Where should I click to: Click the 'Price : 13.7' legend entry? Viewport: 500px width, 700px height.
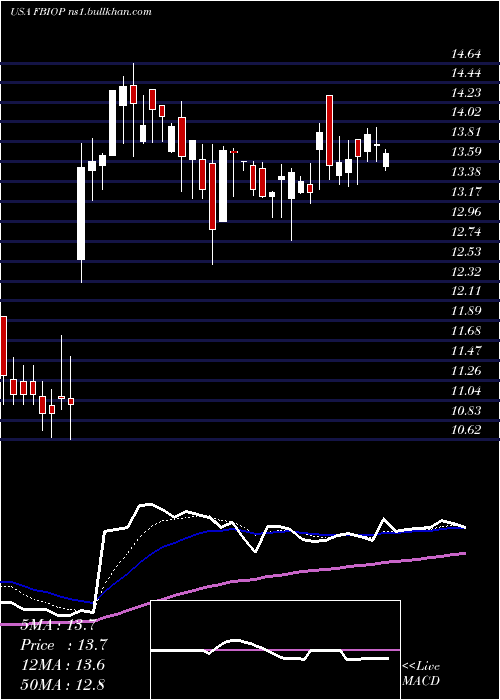pos(63,645)
